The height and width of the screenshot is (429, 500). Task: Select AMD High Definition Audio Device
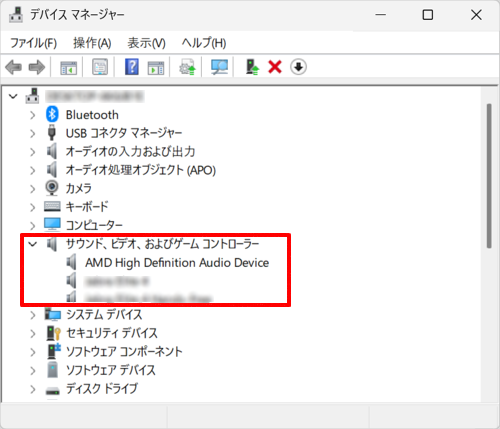pos(177,263)
